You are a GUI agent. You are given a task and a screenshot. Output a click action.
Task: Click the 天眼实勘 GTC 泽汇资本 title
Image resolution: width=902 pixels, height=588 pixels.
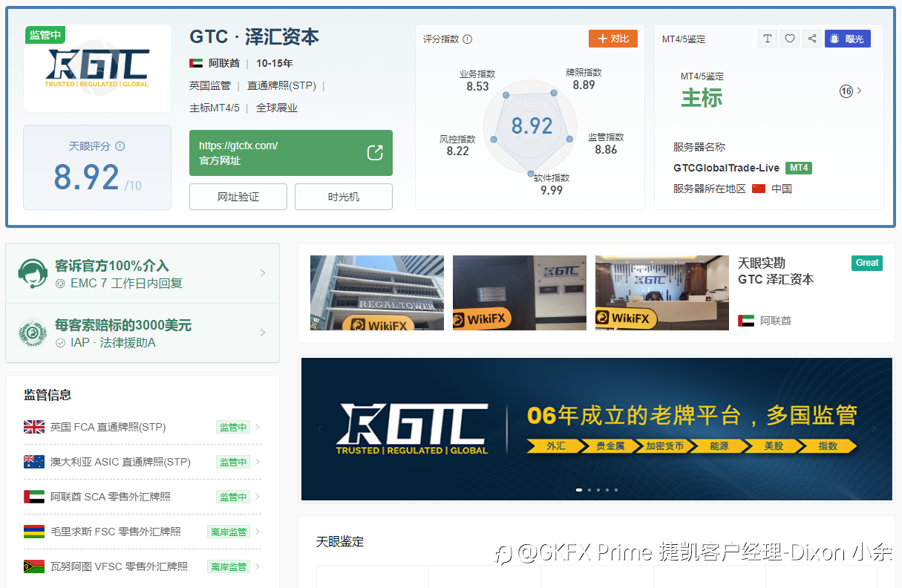point(776,271)
